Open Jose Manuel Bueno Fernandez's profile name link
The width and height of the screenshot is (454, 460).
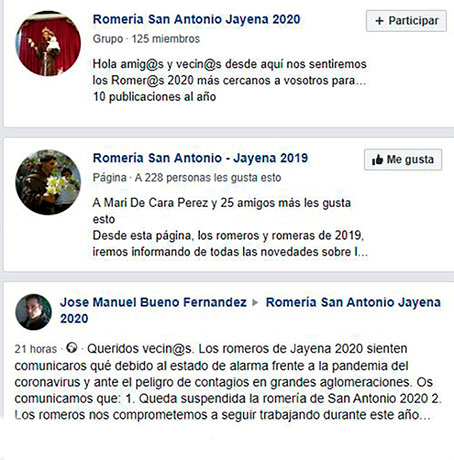pos(153,302)
